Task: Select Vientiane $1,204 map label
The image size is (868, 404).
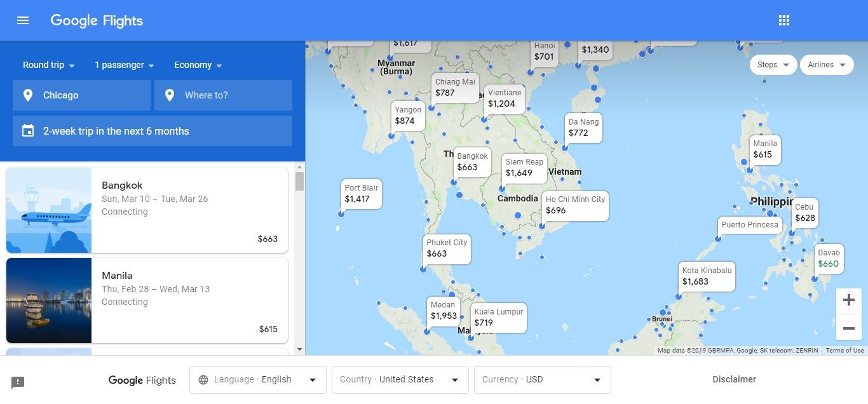Action: 505,98
